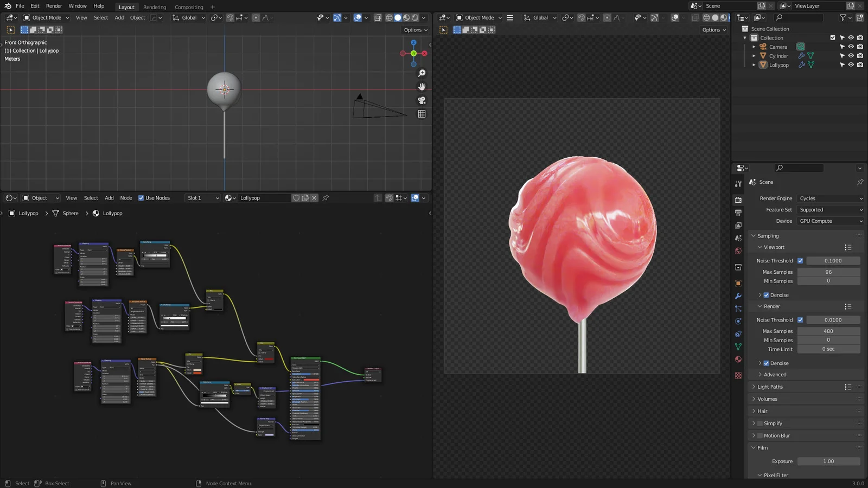Click the Texture Properties checkered icon
The width and height of the screenshot is (868, 488).
(738, 375)
